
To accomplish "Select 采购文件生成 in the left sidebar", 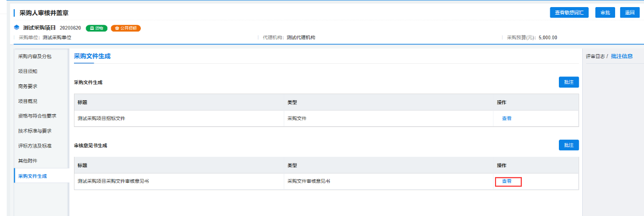I will (x=32, y=176).
